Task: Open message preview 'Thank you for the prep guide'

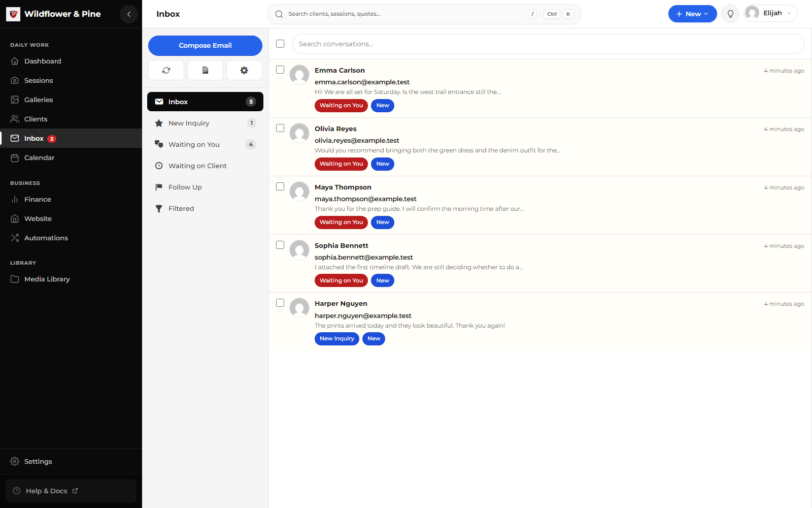Action: 419,209
